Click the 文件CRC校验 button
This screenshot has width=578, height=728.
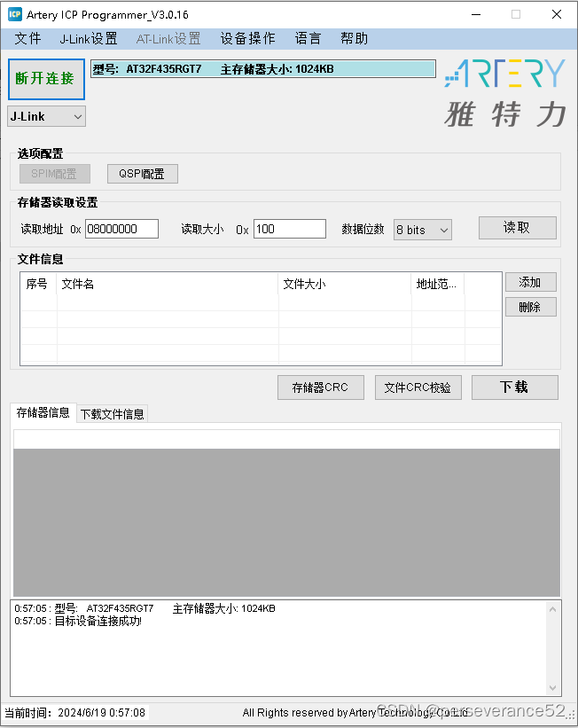(x=418, y=387)
